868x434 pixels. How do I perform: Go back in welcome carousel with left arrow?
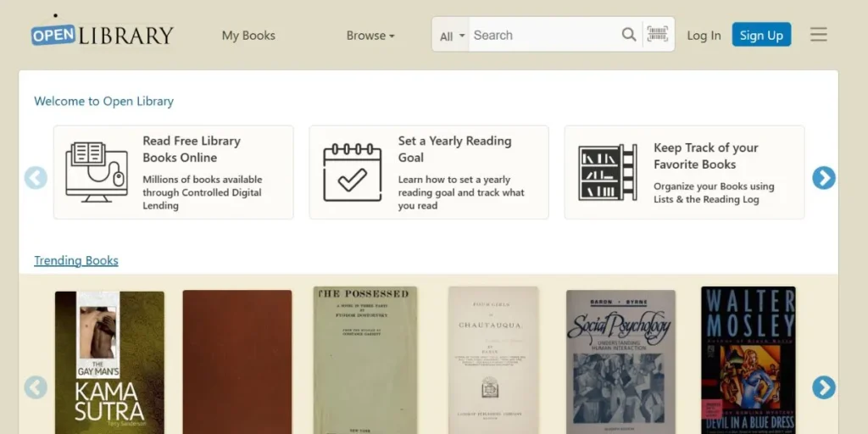tap(36, 178)
